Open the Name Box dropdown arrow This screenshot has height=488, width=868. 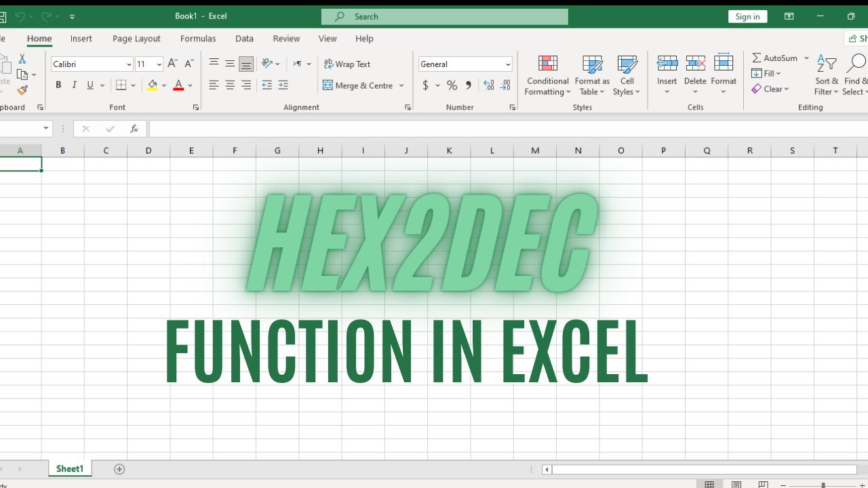46,128
